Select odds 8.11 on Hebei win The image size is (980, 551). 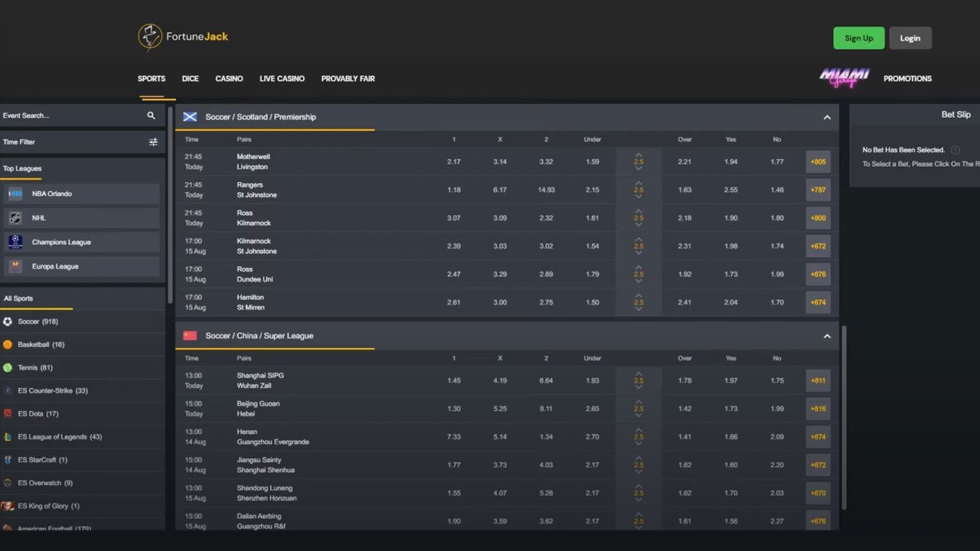[x=546, y=409]
